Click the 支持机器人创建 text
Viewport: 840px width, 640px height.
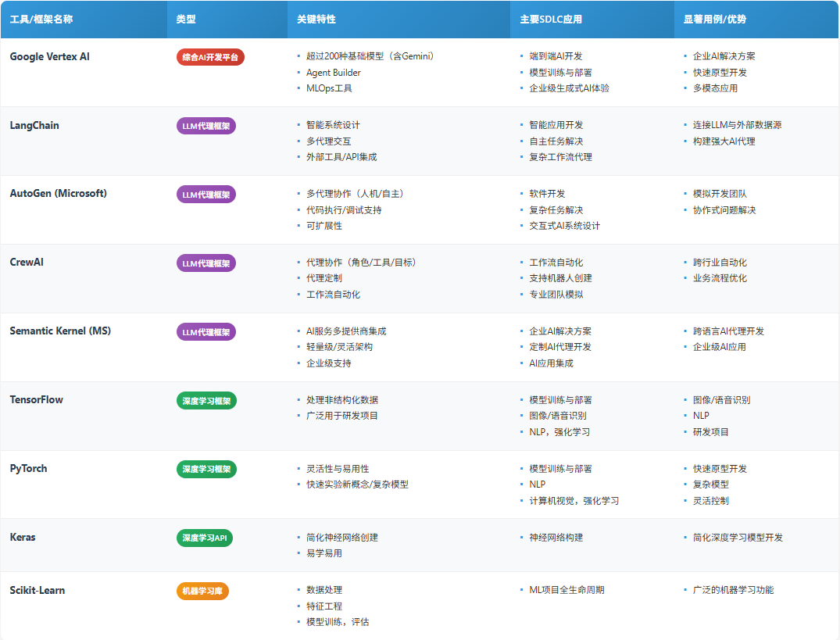(560, 278)
